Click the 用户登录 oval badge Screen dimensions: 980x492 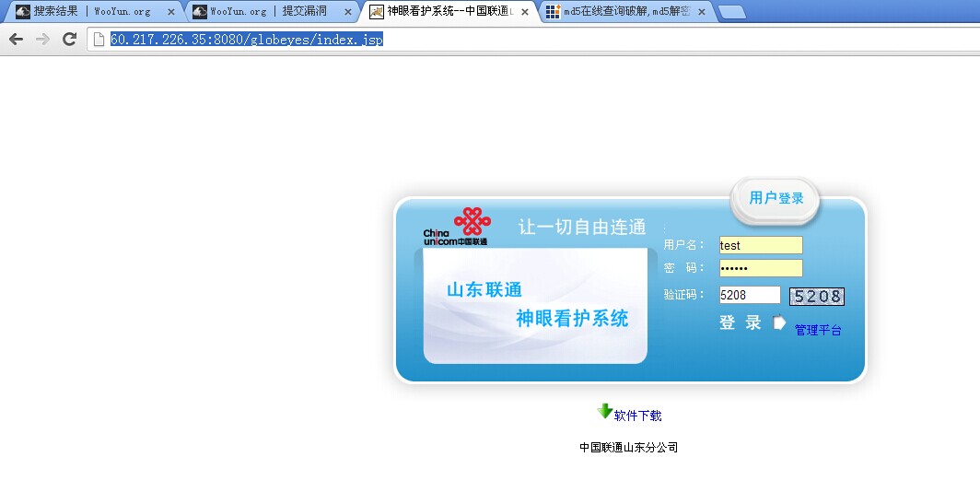coord(775,200)
